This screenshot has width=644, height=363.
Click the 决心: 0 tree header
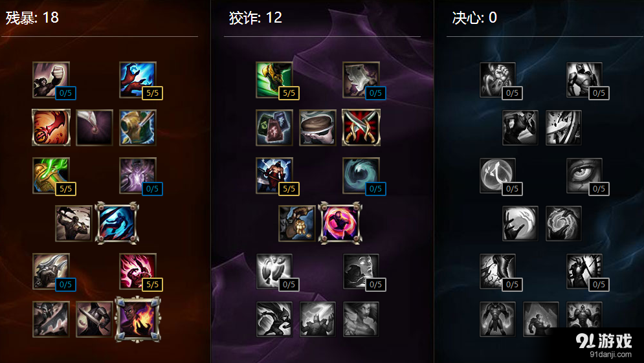(474, 17)
